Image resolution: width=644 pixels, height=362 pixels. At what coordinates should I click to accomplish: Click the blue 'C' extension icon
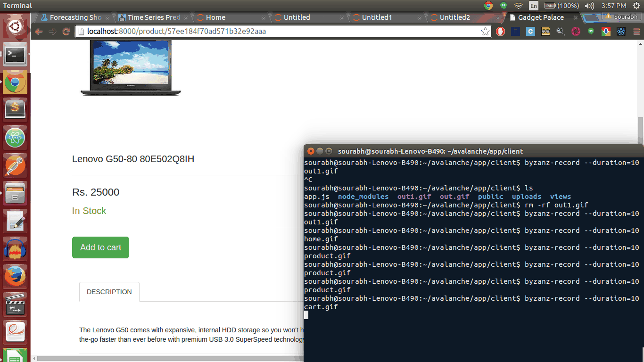point(531,32)
